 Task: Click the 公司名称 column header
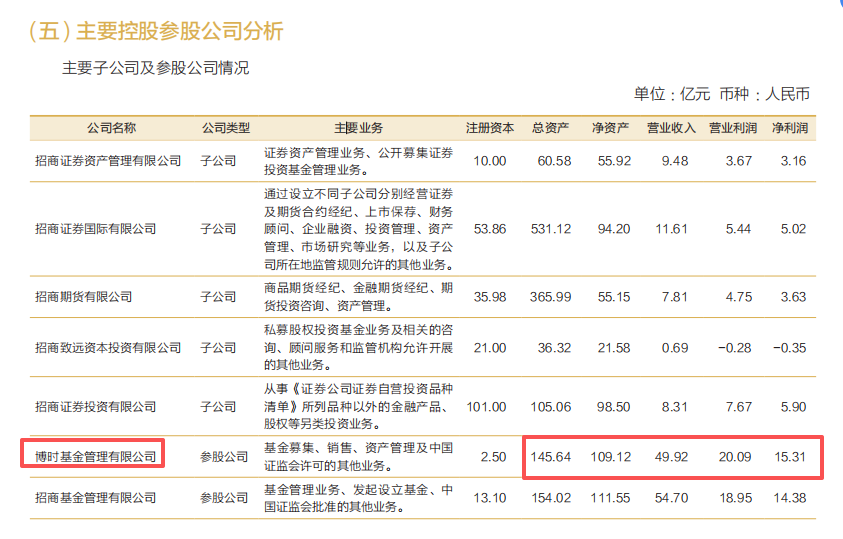click(111, 128)
